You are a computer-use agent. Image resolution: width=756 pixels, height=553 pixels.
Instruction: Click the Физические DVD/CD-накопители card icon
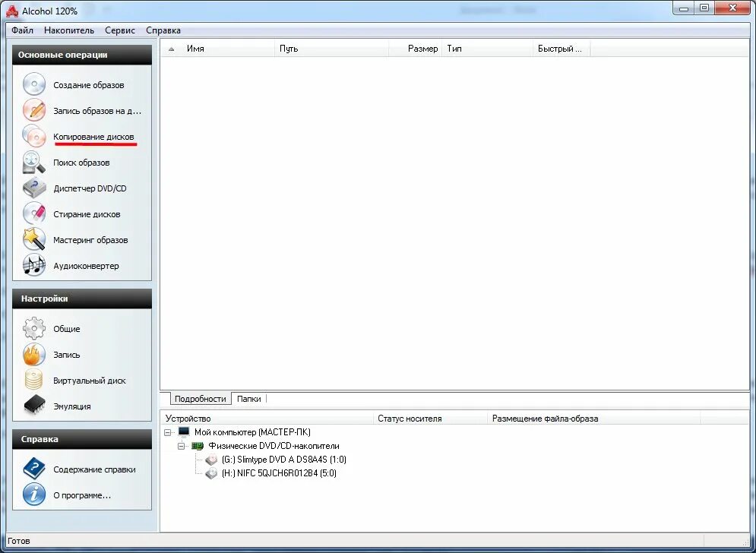point(198,446)
